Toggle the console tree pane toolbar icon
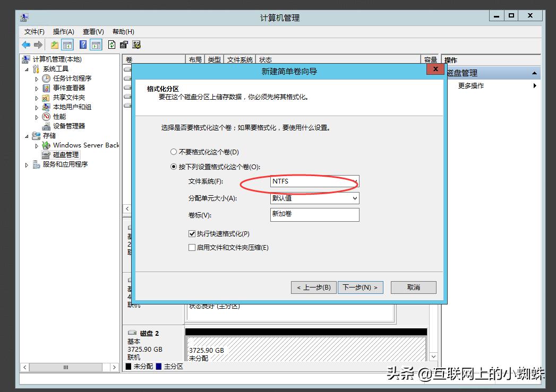 tap(67, 45)
